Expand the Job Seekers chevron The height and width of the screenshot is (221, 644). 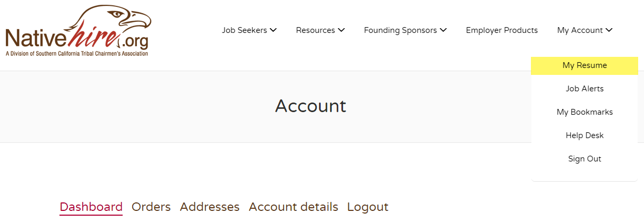273,30
